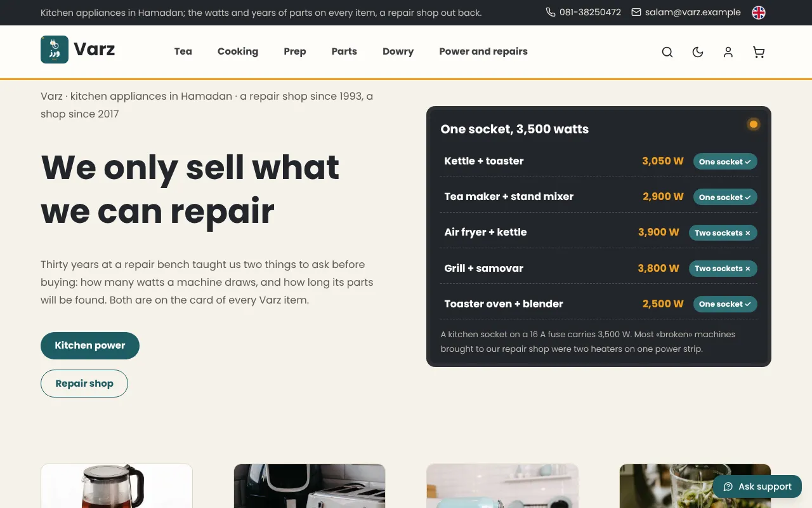Viewport: 812px width, 508px height.
Task: Email salam@varz.example link
Action: coord(693,12)
